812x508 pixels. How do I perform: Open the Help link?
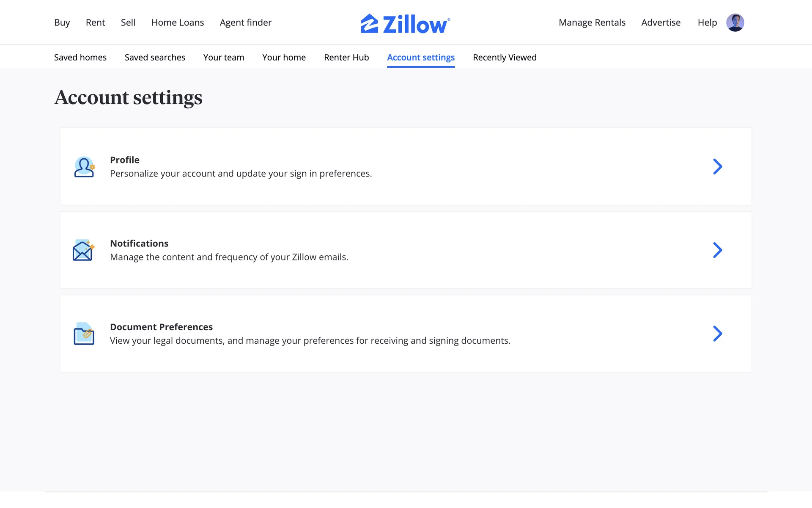click(x=707, y=23)
